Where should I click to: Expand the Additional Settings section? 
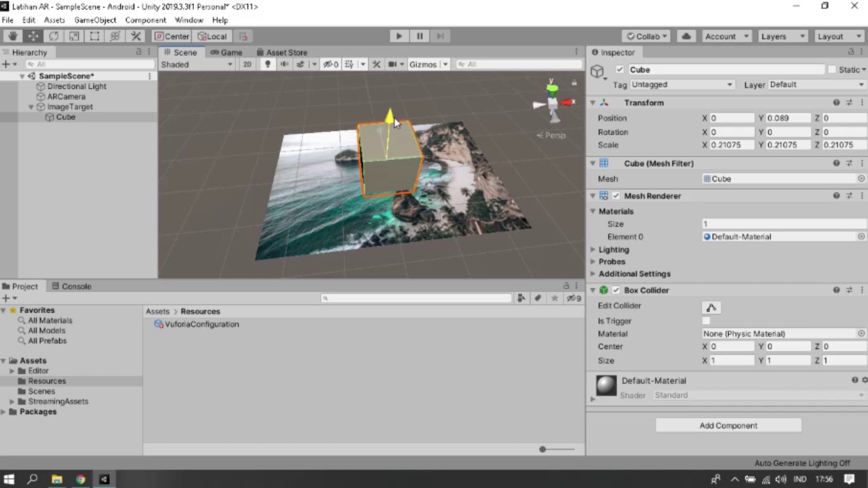(x=634, y=274)
